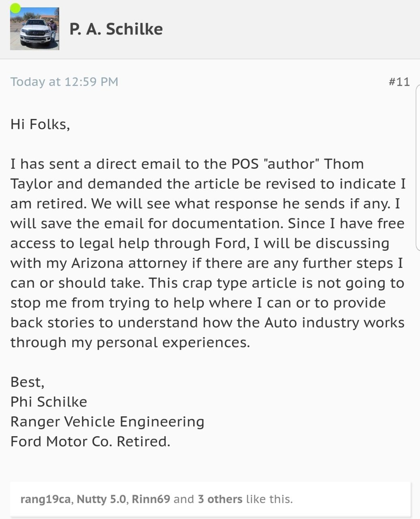This screenshot has height=519, width=420.
Task: View rang19ca's profile from the likes
Action: [45, 499]
